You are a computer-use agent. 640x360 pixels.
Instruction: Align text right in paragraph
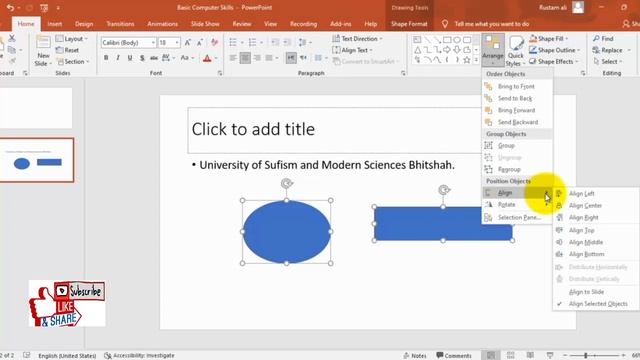(257, 58)
